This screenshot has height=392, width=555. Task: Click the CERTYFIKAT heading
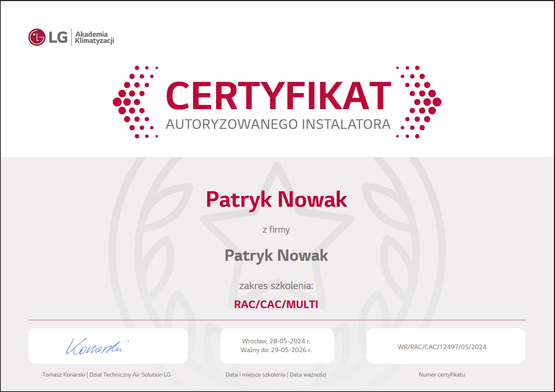[279, 96]
